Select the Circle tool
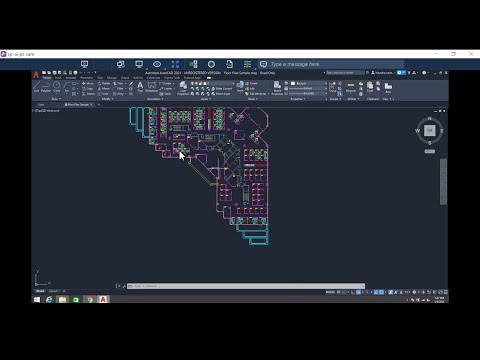 point(57,87)
